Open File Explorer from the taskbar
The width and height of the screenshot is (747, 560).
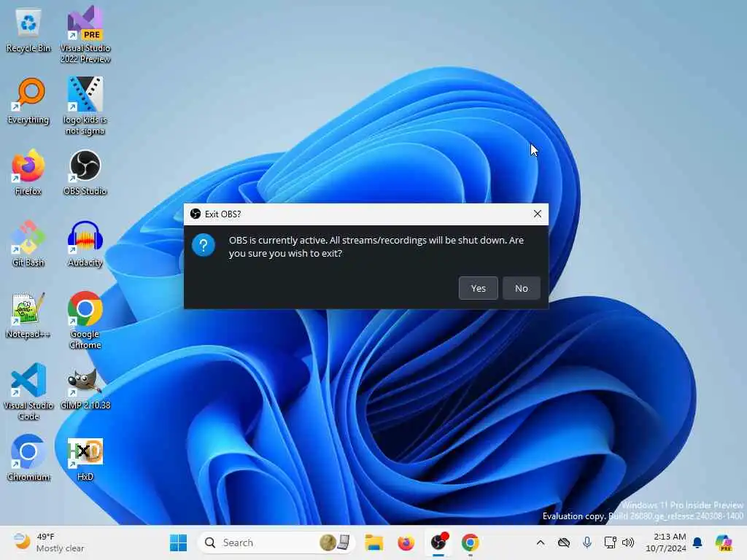tap(374, 542)
